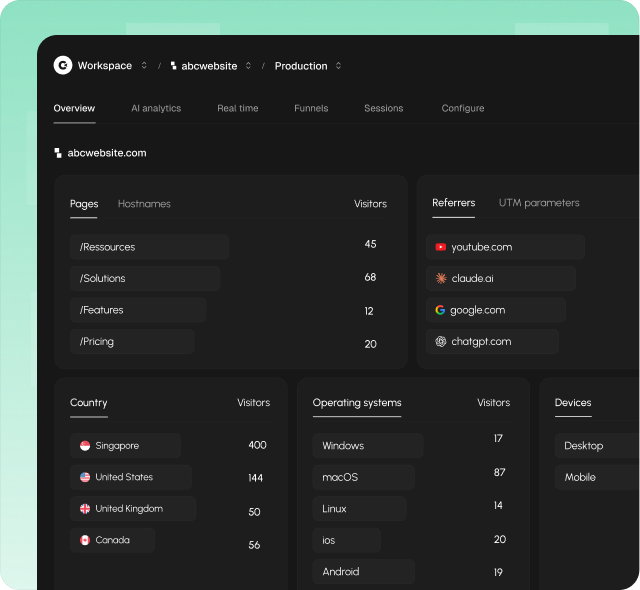Image resolution: width=640 pixels, height=590 pixels.
Task: Click the /Solutions visitor count 68
Action: pos(370,277)
